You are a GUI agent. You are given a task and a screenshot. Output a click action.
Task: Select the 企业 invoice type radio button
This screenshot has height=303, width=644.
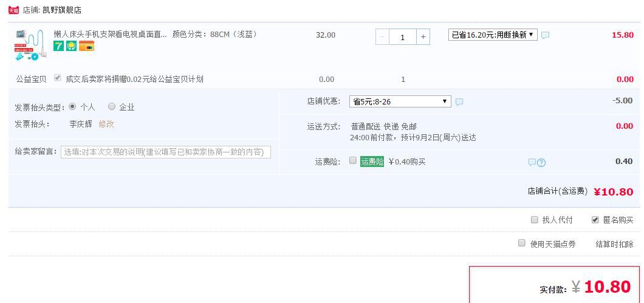tap(112, 106)
